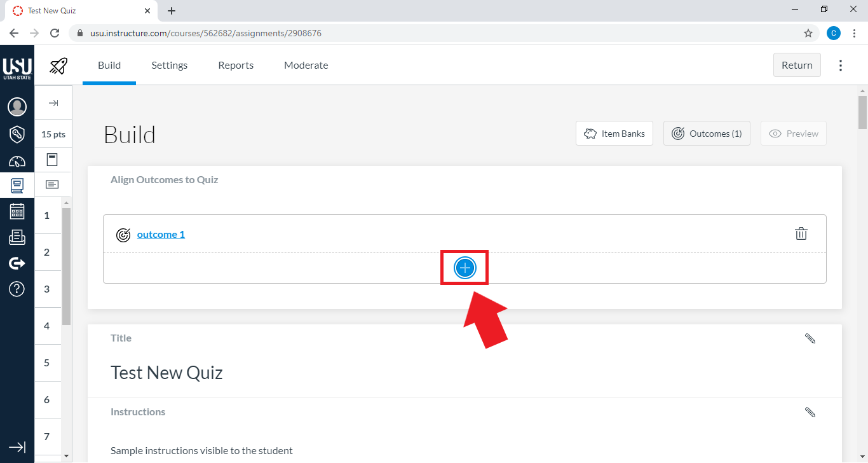868x463 pixels.
Task: Collapse the question navigation panel with its arrow
Action: click(53, 102)
